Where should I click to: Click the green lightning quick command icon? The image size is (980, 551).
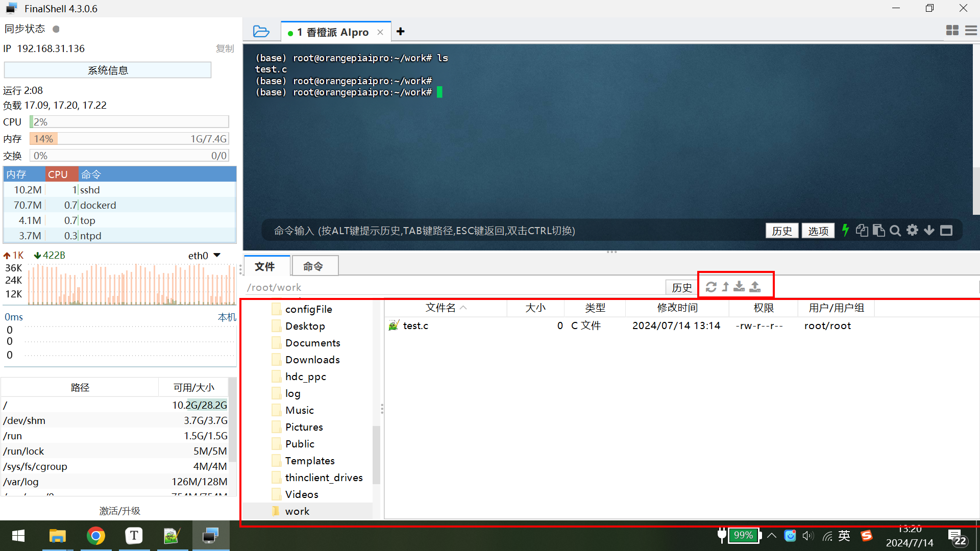[x=845, y=231]
